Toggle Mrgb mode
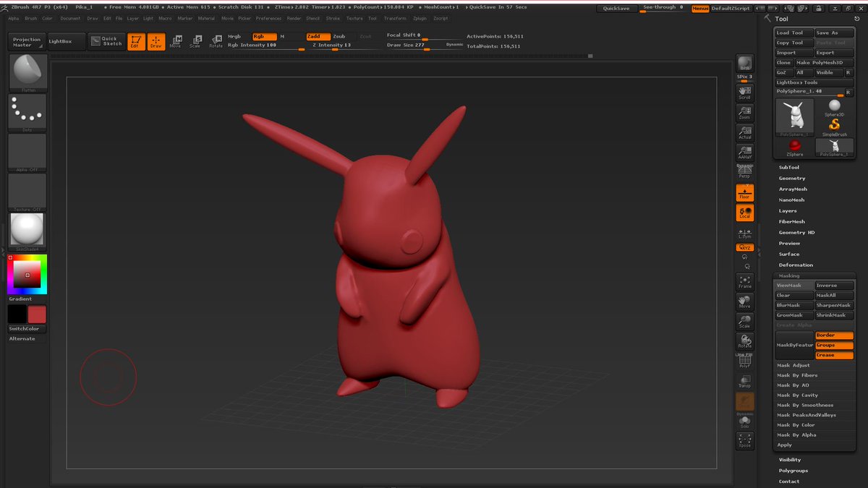 (234, 36)
